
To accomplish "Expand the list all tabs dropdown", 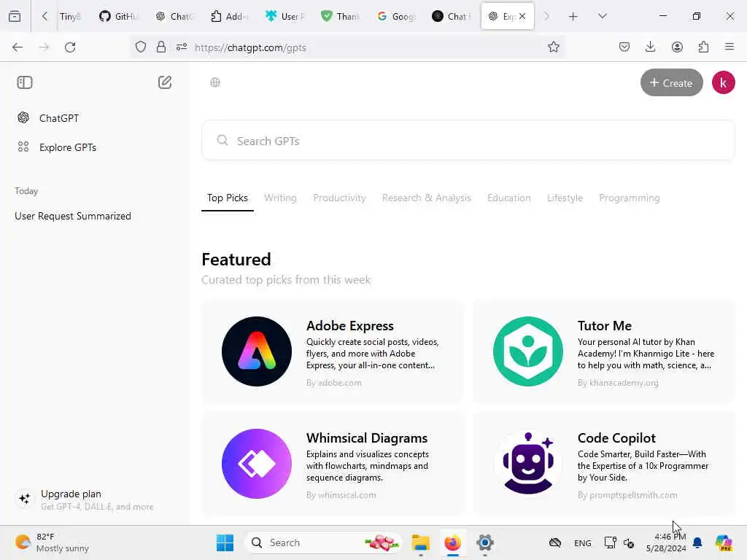I will [602, 16].
